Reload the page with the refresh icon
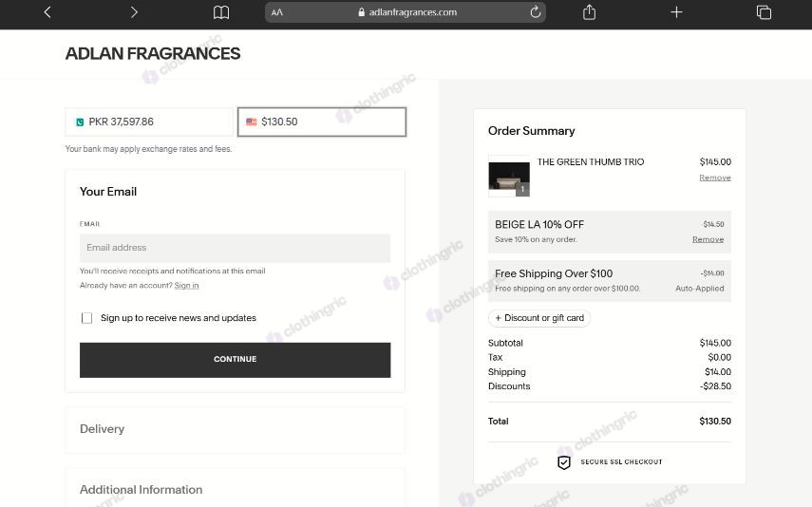Screen dimensions: 812x507 pyautogui.click(x=536, y=12)
